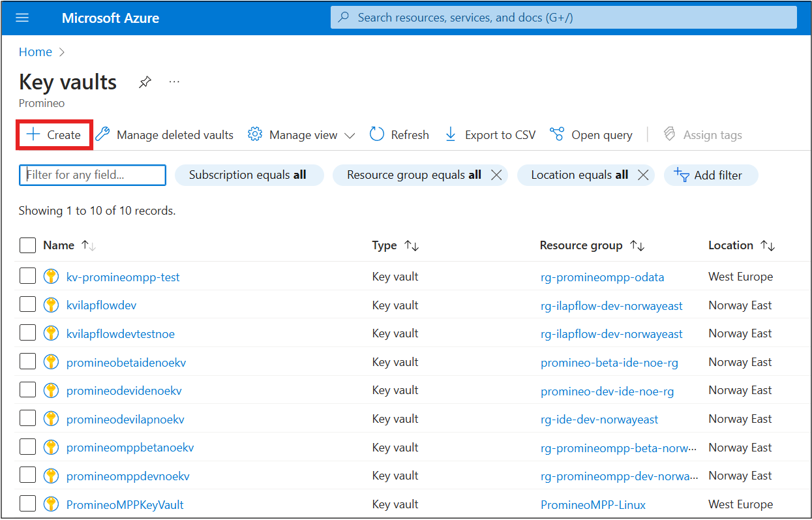Sort by Resource group column
The height and width of the screenshot is (520, 812).
click(637, 245)
